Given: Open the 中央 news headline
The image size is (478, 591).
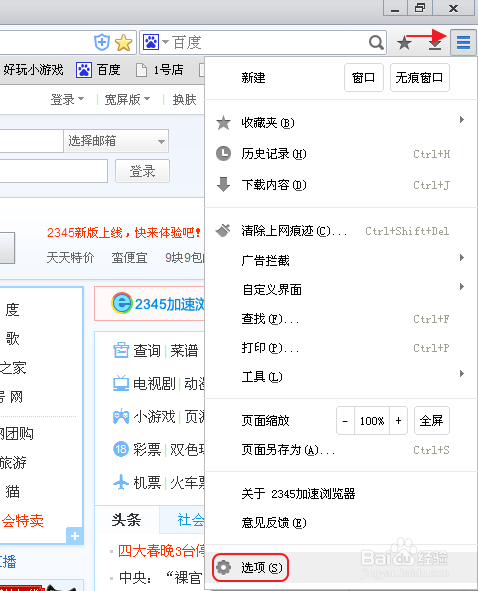Looking at the screenshot, I should (161, 577).
